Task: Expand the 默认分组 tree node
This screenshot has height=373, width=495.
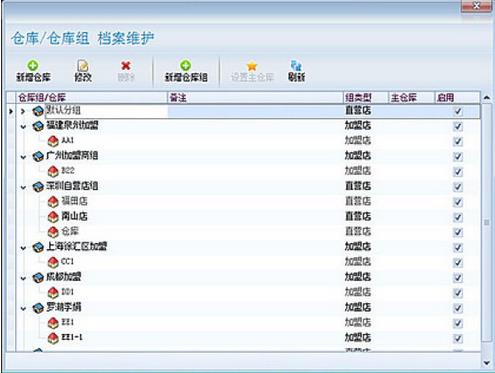Action: (23, 111)
